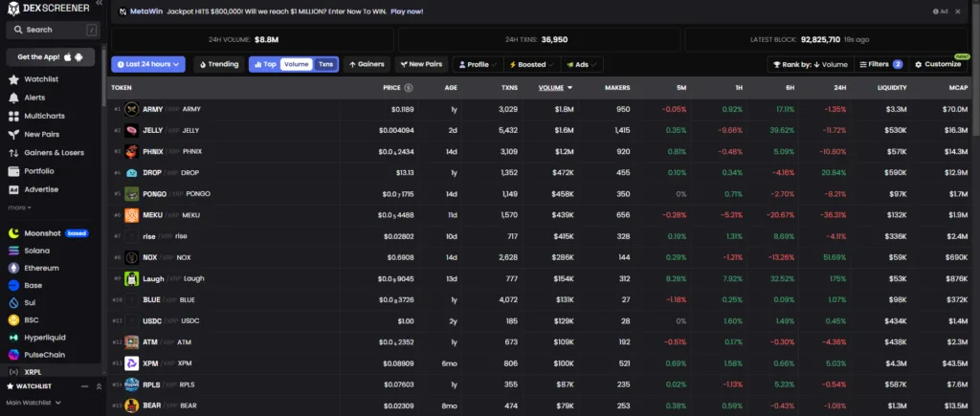Click Play now link in ad

(x=407, y=11)
